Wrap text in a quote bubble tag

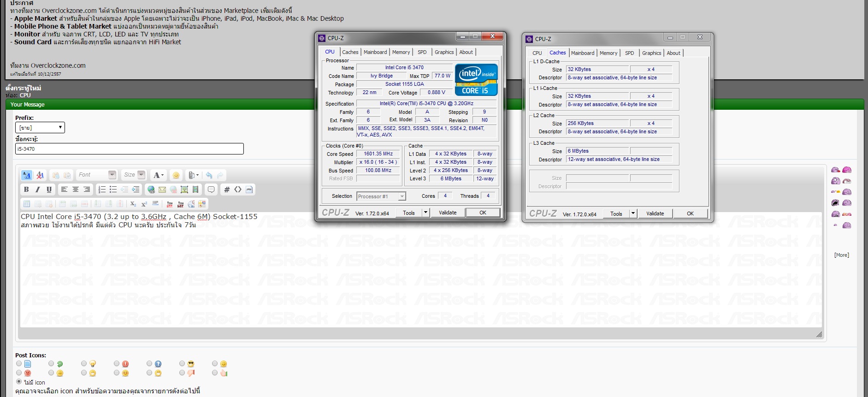211,190
